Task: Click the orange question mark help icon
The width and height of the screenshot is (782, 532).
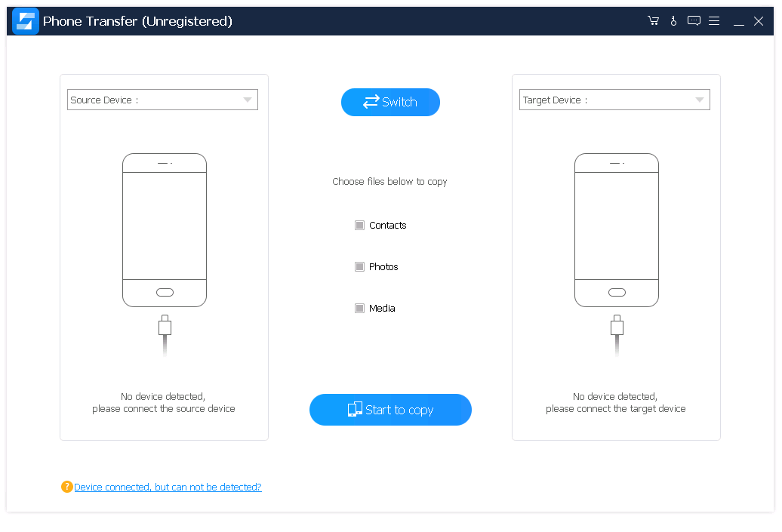Action: 67,487
